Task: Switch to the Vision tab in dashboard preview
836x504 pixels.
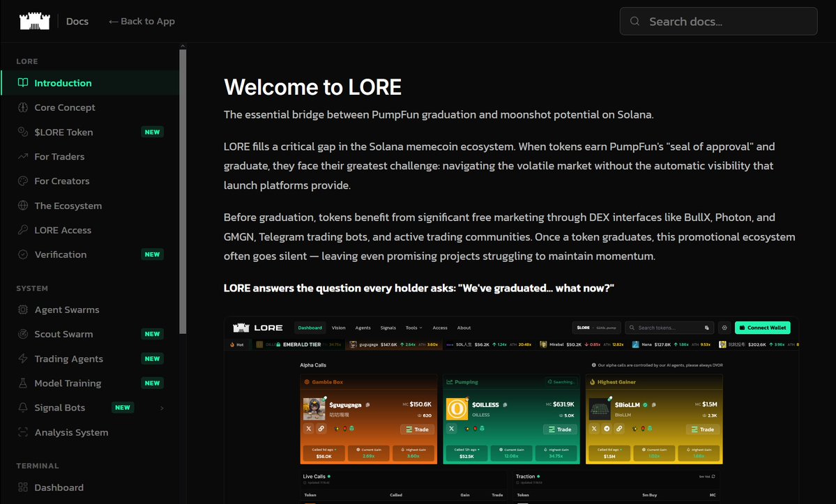Action: click(x=338, y=328)
